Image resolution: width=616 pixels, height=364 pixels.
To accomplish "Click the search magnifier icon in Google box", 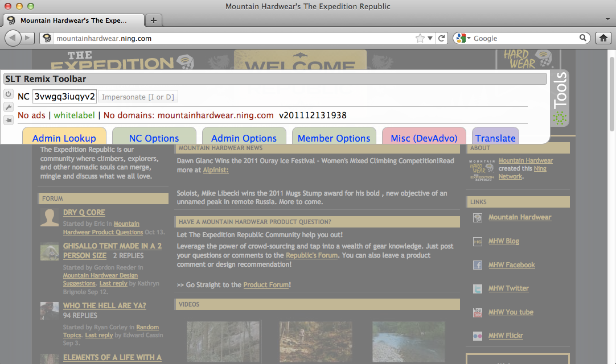I will point(583,38).
